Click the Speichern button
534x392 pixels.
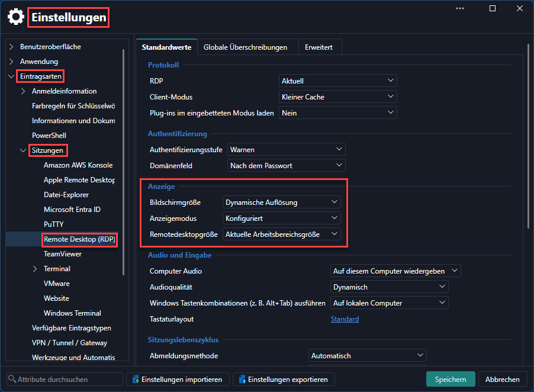[x=450, y=379]
